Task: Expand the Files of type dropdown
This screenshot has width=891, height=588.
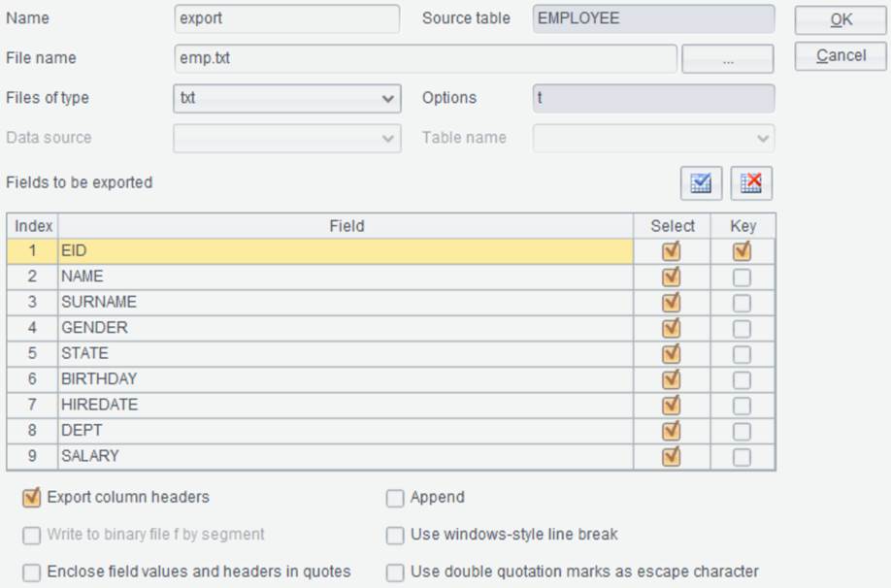Action: point(287,98)
